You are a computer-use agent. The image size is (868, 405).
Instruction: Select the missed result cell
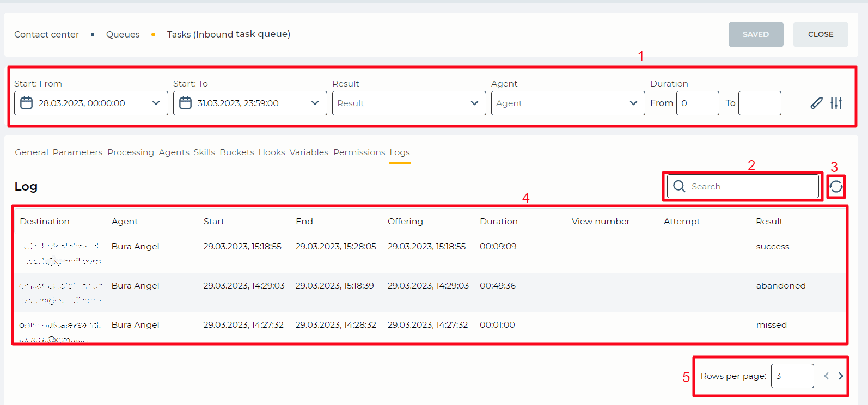(x=772, y=325)
